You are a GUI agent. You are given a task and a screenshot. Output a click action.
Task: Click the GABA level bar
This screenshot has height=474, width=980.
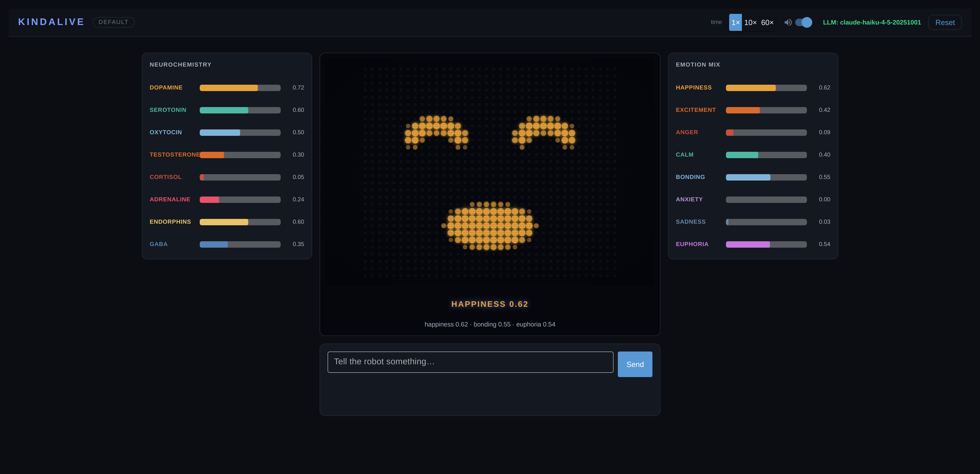[240, 245]
